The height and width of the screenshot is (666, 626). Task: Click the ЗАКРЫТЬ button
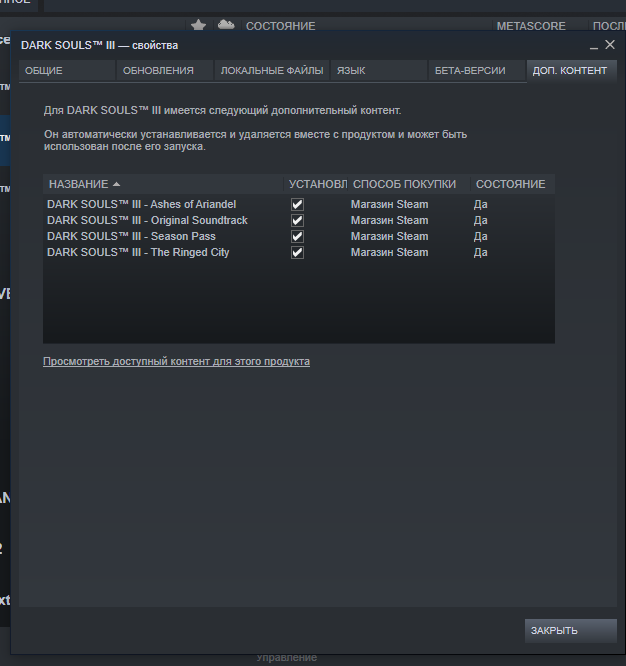[571, 631]
